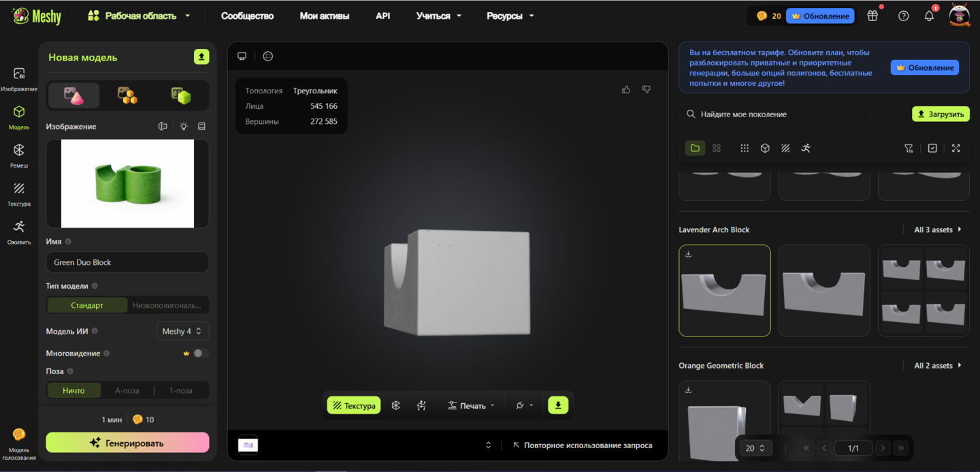
Task: Click the Имя field containing Green Duo Block
Action: (x=127, y=262)
